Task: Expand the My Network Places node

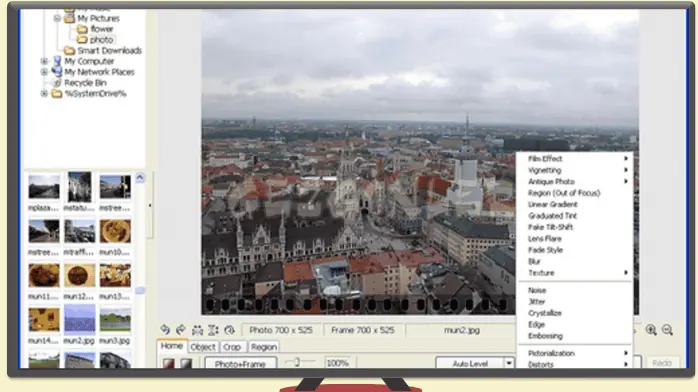Action: point(44,72)
